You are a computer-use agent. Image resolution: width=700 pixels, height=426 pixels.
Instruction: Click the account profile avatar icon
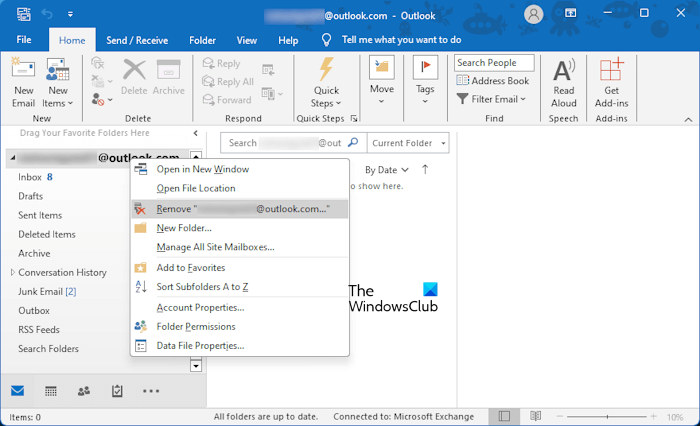(533, 14)
